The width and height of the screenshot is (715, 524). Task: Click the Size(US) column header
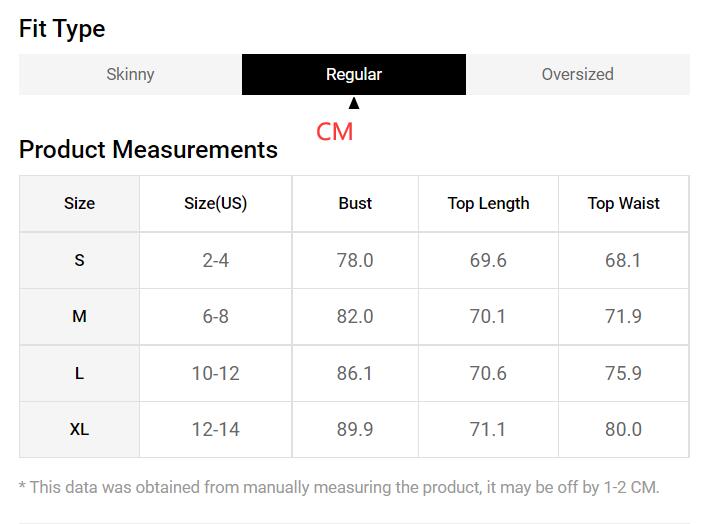[216, 203]
